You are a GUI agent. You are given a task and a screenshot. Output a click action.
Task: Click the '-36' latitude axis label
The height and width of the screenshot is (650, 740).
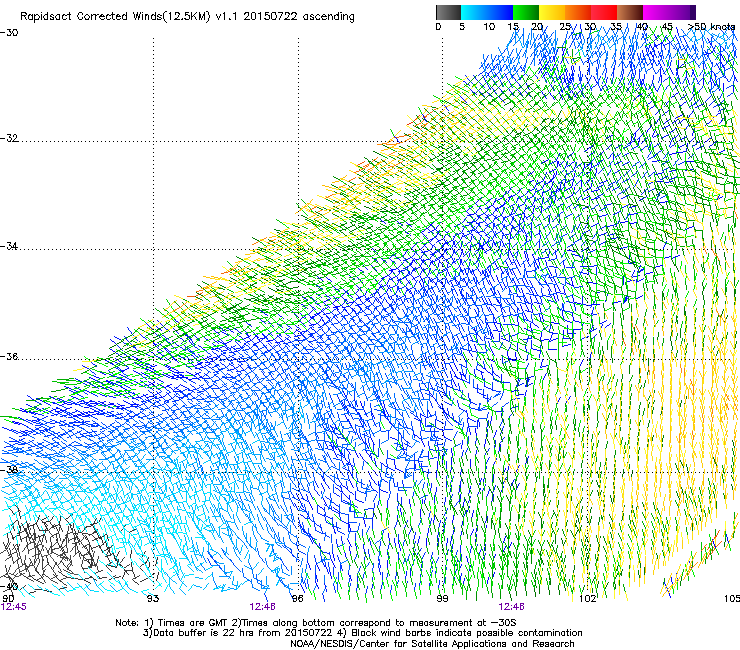9,356
